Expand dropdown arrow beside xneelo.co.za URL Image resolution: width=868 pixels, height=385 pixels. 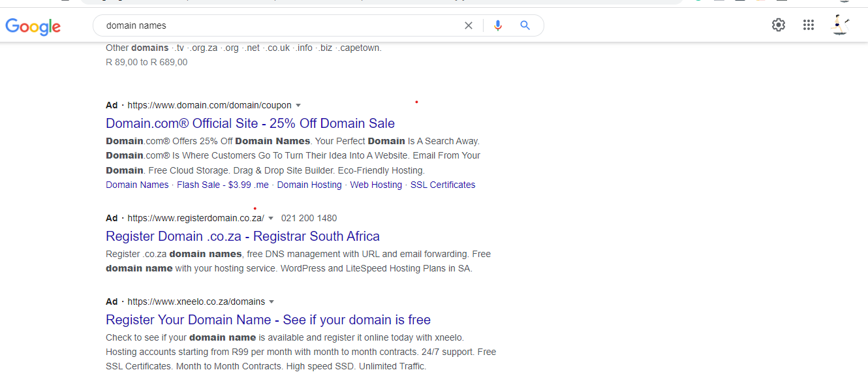[271, 302]
